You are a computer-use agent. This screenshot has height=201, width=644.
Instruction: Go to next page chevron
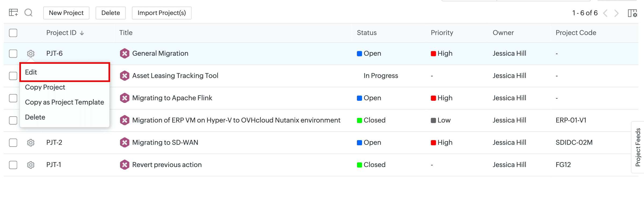(x=617, y=13)
